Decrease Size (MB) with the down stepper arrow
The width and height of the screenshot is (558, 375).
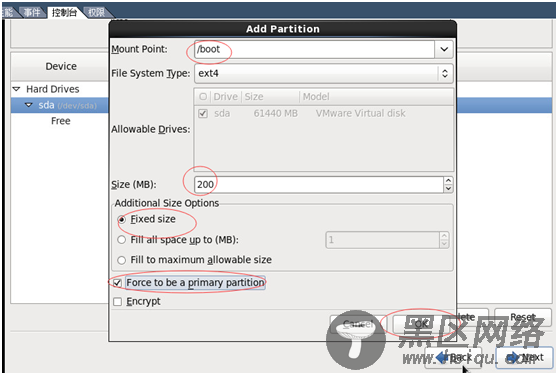(448, 189)
